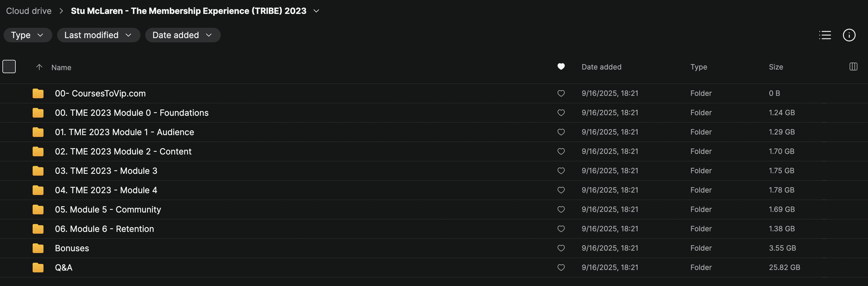Open the Last modified filter dropdown

98,35
